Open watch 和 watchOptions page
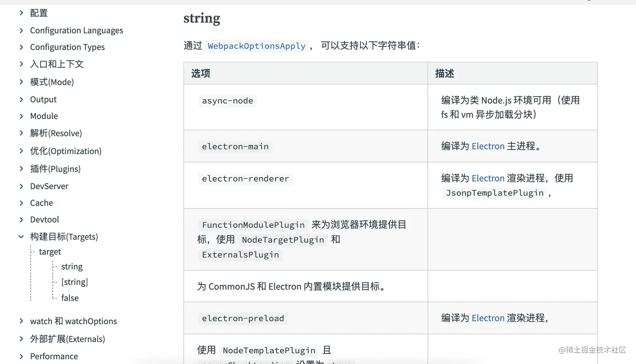The height and width of the screenshot is (364, 636). click(74, 321)
